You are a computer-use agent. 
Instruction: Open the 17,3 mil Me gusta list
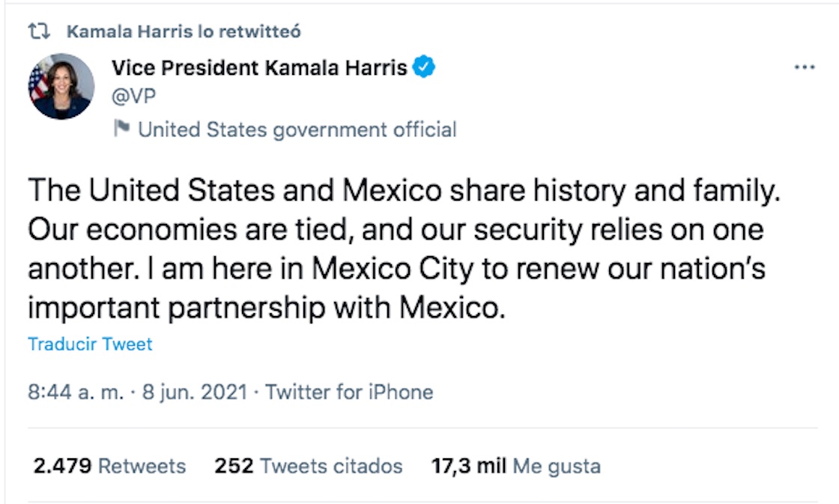tap(516, 465)
